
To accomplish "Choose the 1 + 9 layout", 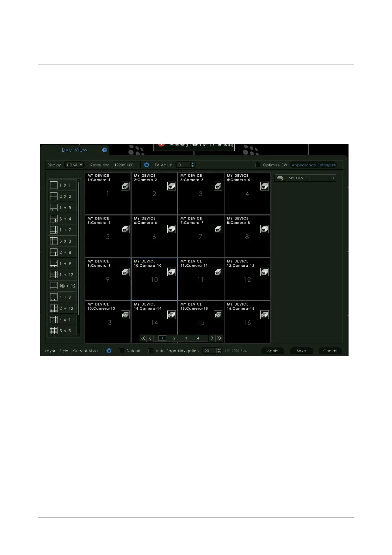I will pos(63,264).
